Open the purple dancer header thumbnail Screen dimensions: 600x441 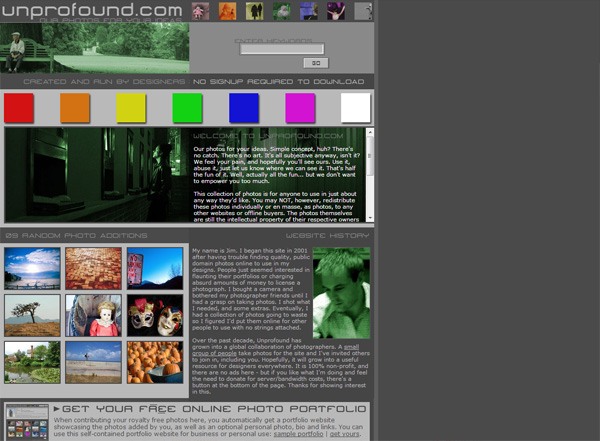336,11
